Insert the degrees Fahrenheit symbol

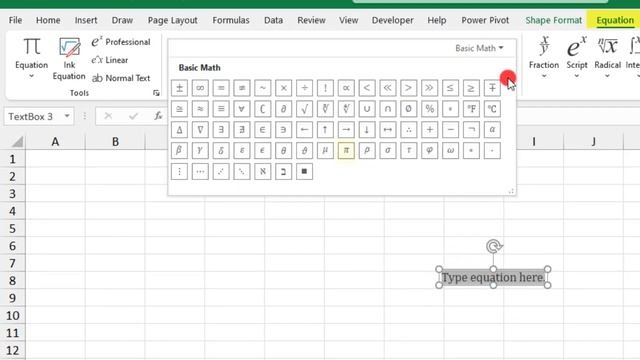(471, 109)
